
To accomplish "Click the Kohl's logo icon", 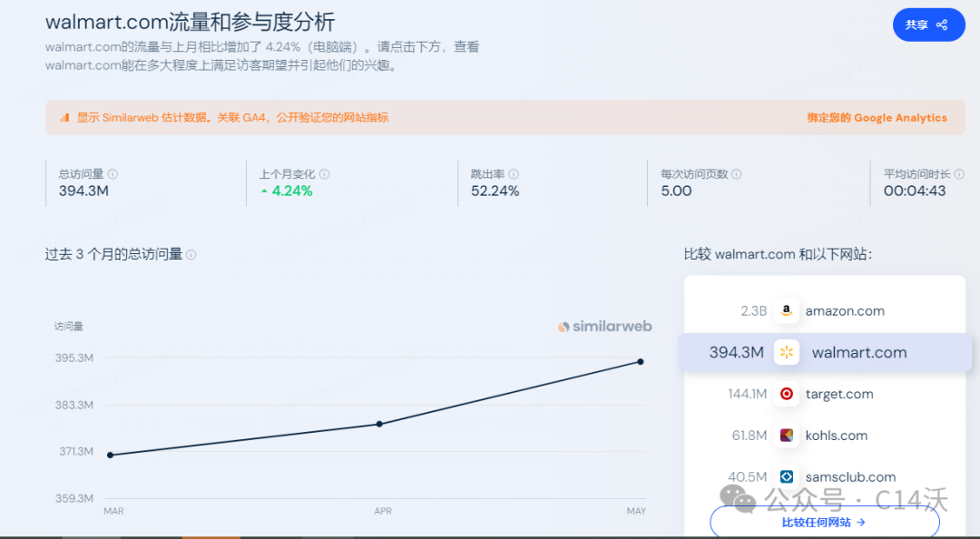I will [786, 436].
